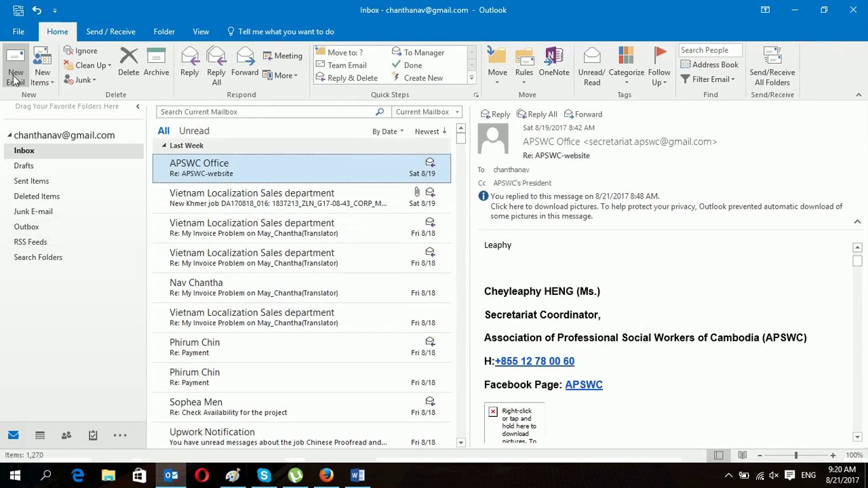Minimize the folder pane
Image resolution: width=868 pixels, height=488 pixels.
point(138,106)
